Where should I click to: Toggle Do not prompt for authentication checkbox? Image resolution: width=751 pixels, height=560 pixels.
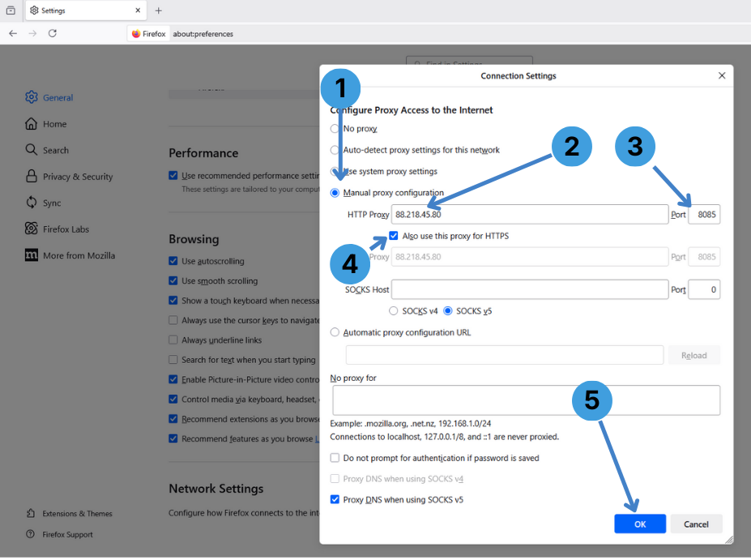335,458
